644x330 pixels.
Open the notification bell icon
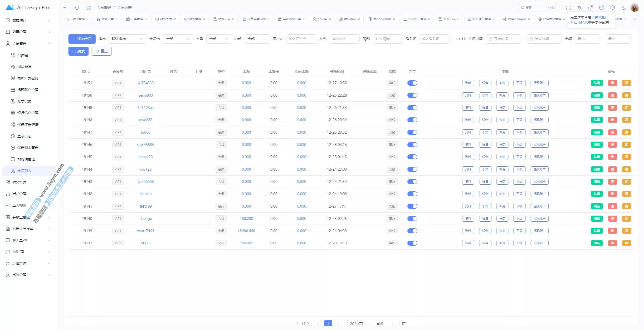(590, 8)
